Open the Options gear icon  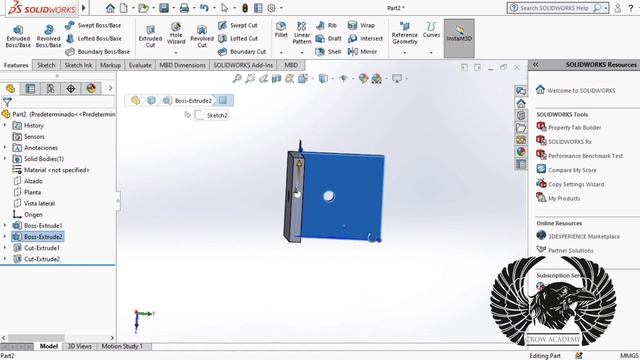click(x=271, y=8)
